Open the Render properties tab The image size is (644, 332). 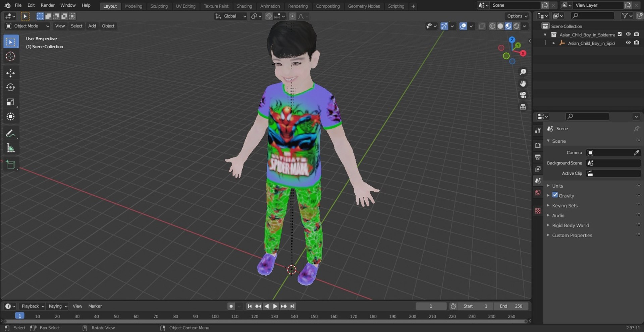pyautogui.click(x=538, y=145)
